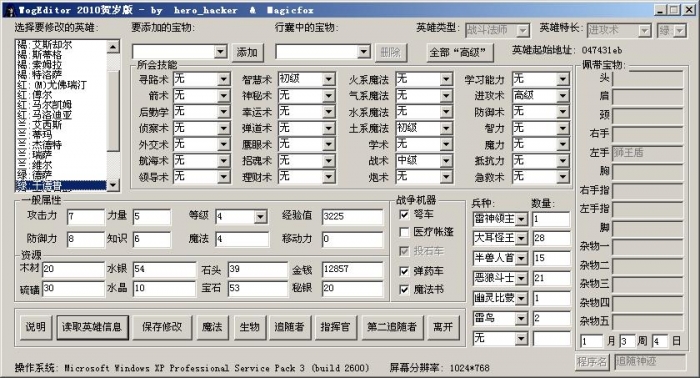The image size is (700, 378).
Task: Open the 理财术 skill level dropdown
Action: pyautogui.click(x=329, y=177)
